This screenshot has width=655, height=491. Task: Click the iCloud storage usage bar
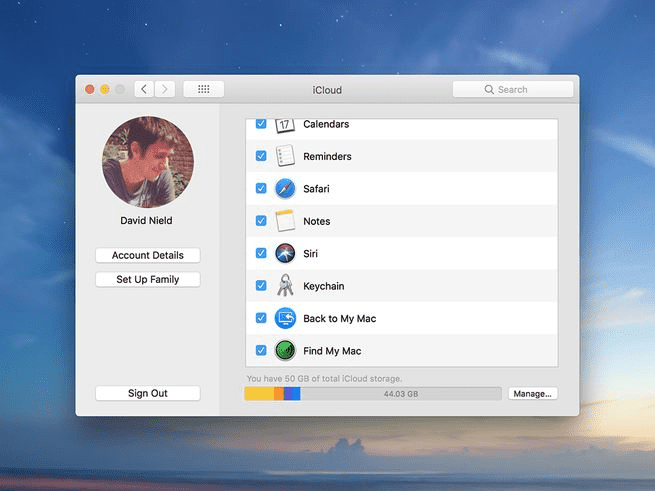click(x=372, y=394)
